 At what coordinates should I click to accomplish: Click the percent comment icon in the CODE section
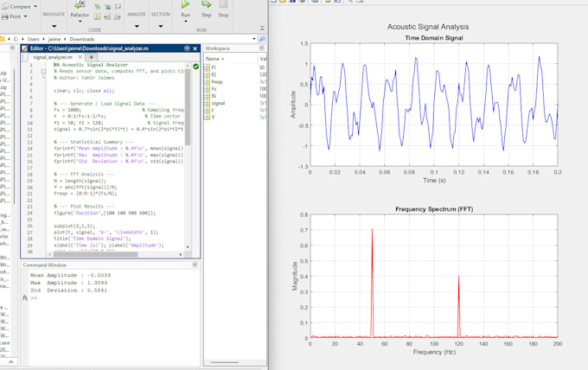tap(97, 6)
